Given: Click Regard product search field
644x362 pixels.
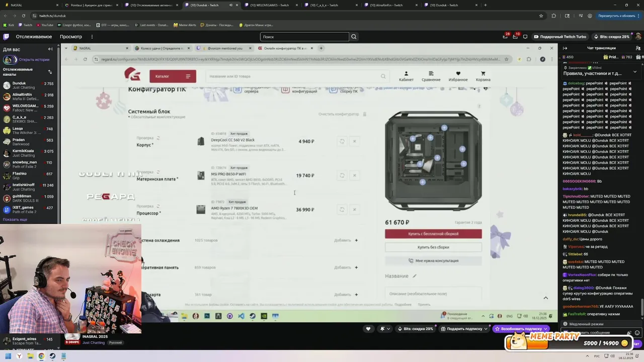Looking at the screenshot, I should (x=297, y=76).
